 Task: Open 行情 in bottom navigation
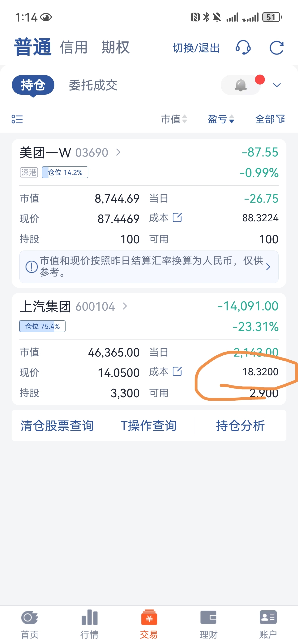coord(89,624)
